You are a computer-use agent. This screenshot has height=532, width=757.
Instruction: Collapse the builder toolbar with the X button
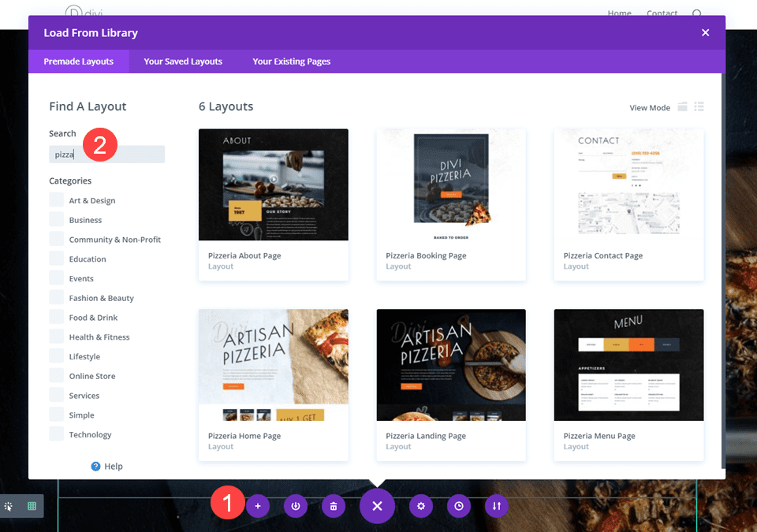point(377,506)
